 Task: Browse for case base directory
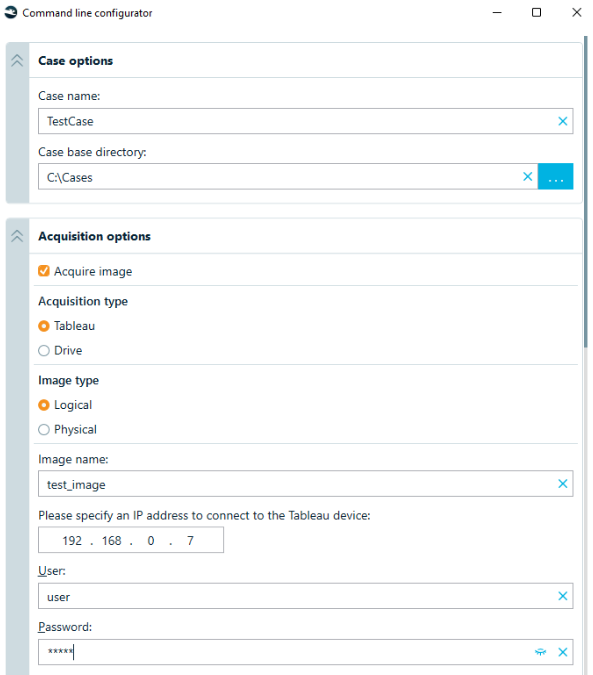pyautogui.click(x=555, y=176)
